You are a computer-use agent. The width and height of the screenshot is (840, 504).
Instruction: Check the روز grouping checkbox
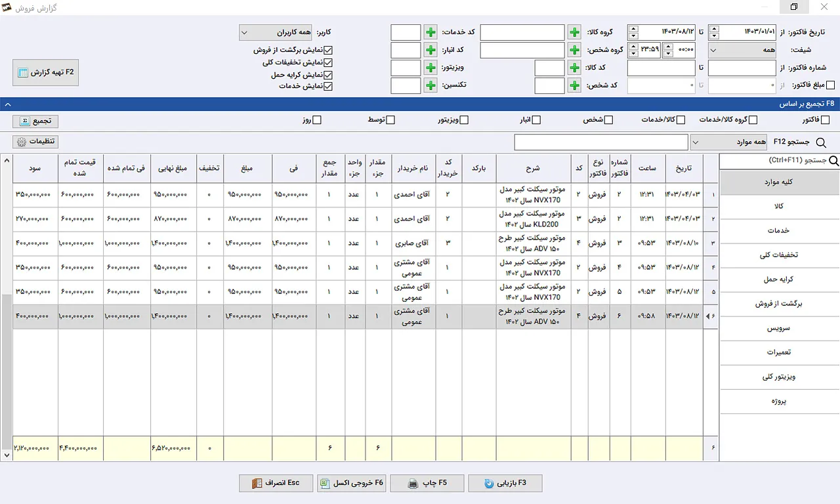pos(318,120)
